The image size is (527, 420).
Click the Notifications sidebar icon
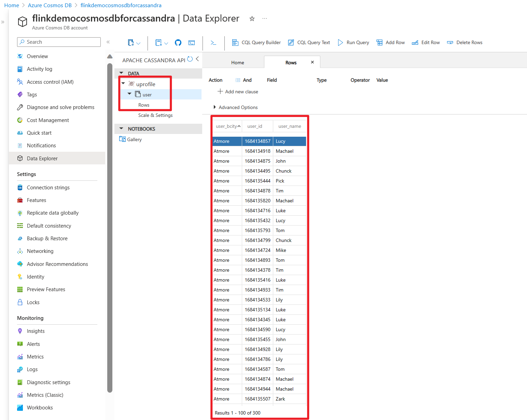pyautogui.click(x=20, y=146)
